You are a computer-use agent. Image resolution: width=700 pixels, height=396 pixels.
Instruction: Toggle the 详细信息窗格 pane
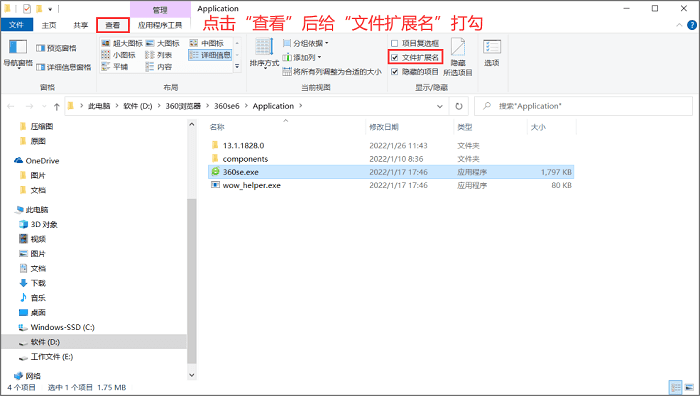coord(63,67)
